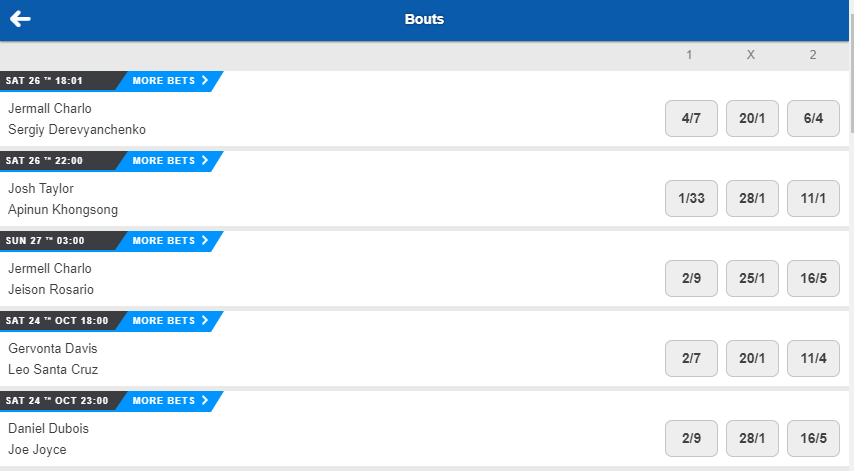This screenshot has height=471, width=854.
Task: Select 16/5 odds on Joe Joyce
Action: click(x=813, y=438)
